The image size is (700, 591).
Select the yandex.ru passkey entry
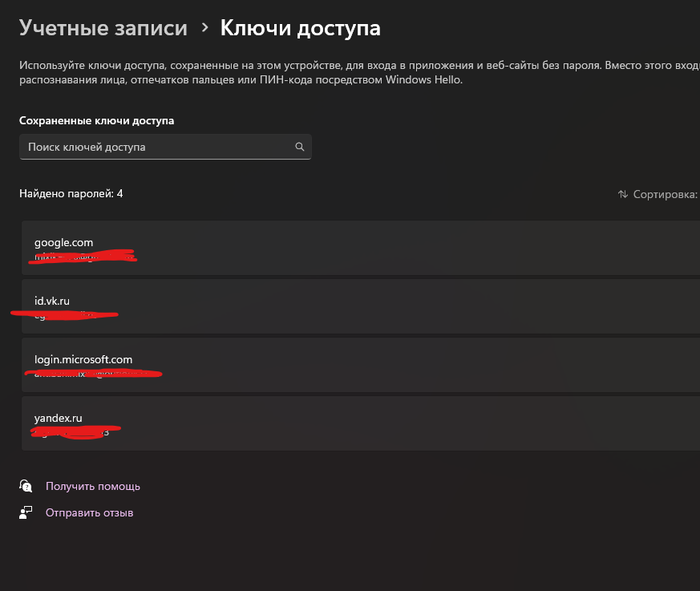pyautogui.click(x=361, y=423)
